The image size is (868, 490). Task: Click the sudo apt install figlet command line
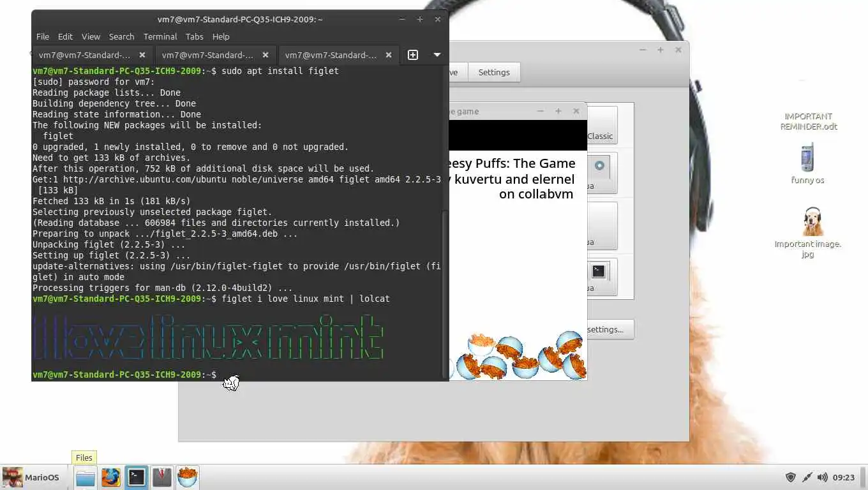(x=280, y=71)
